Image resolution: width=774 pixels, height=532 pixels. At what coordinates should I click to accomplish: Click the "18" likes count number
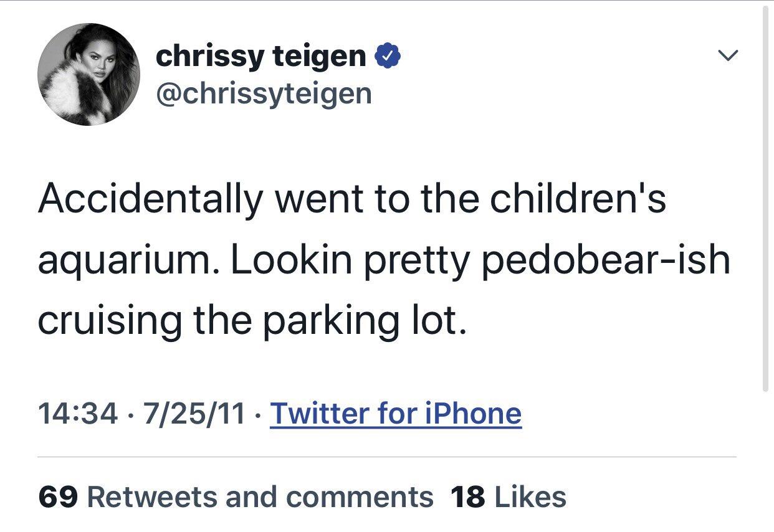[467, 497]
